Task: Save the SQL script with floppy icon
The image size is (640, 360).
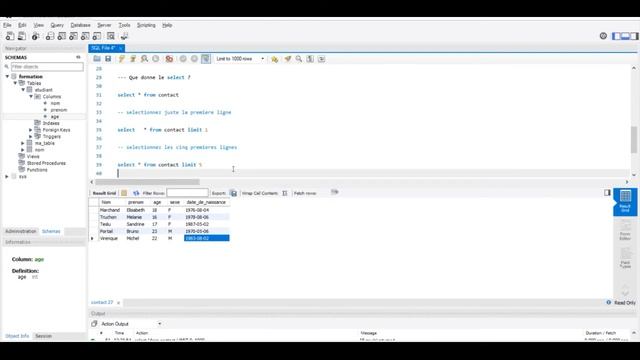Action: (108, 59)
